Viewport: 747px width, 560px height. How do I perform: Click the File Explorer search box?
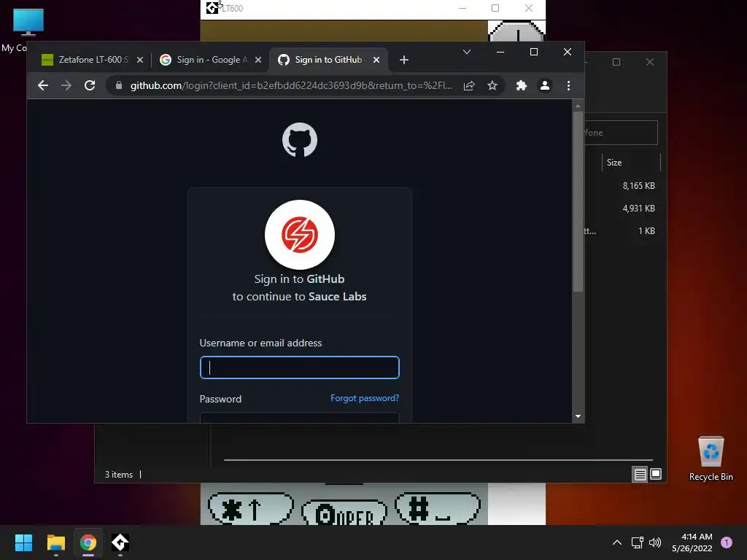[621, 133]
